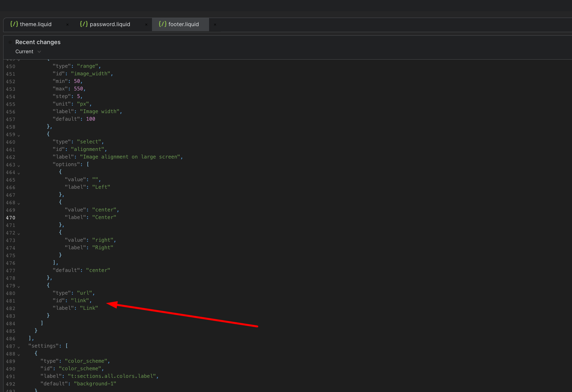572x392 pixels.
Task: Fold the url setting block at line 479
Action: click(19, 286)
